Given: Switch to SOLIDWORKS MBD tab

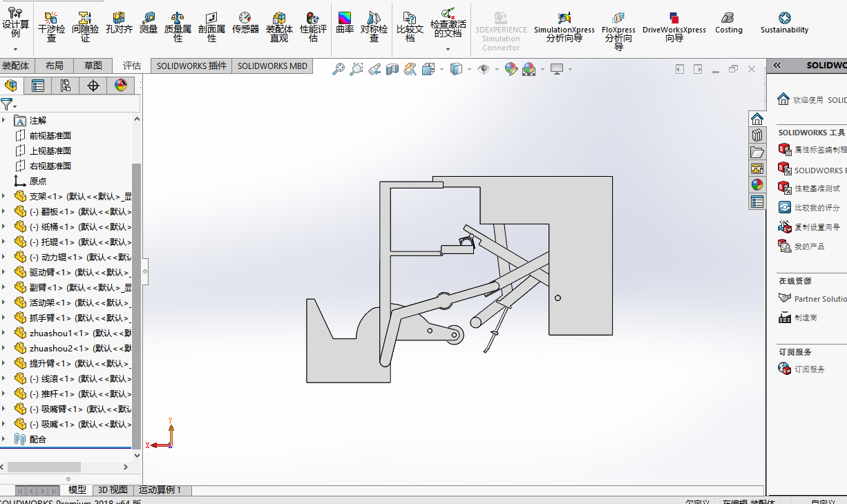Looking at the screenshot, I should point(272,66).
